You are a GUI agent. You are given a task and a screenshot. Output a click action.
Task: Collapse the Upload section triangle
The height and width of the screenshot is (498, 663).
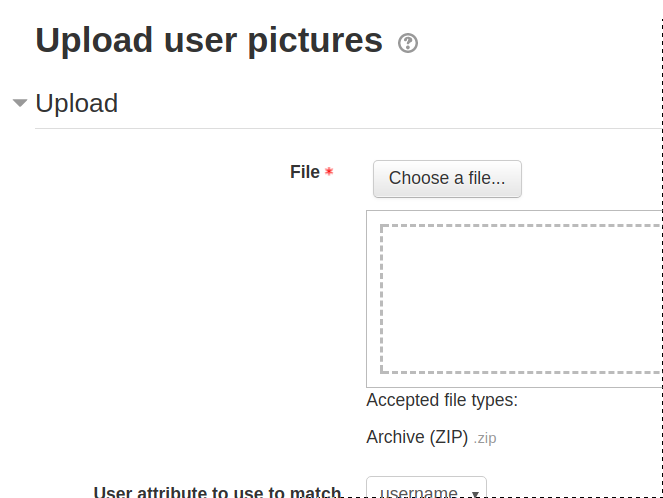coord(20,103)
